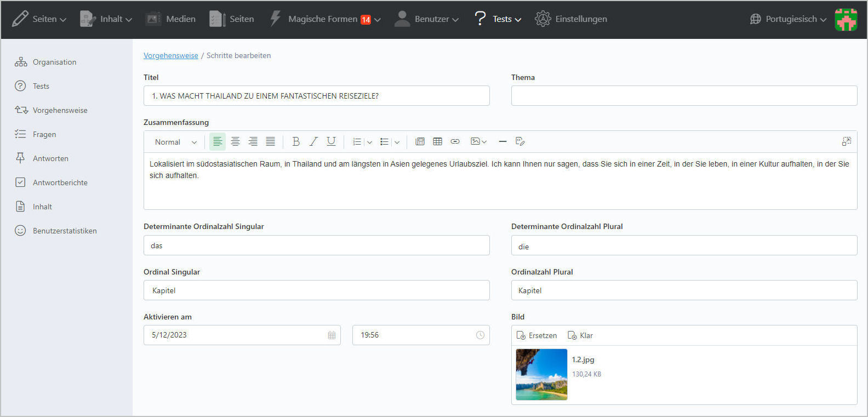Center-align the summary text

pos(235,141)
